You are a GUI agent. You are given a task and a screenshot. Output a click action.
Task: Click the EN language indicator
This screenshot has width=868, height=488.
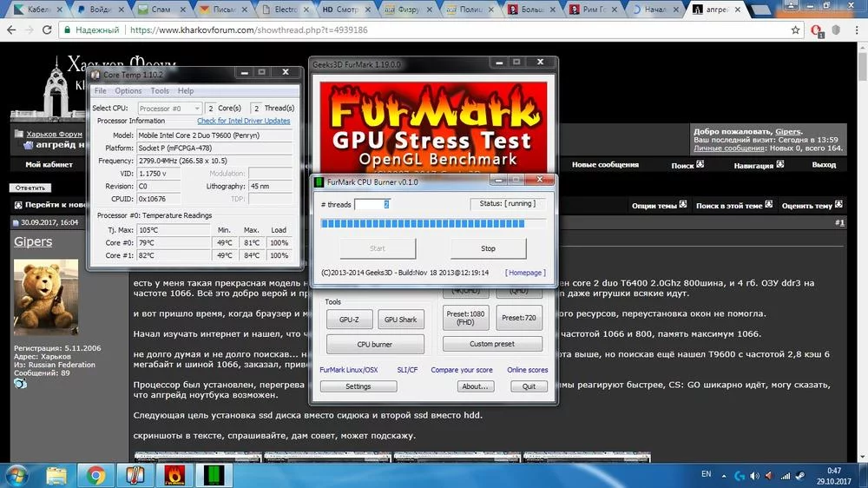pyautogui.click(x=707, y=474)
